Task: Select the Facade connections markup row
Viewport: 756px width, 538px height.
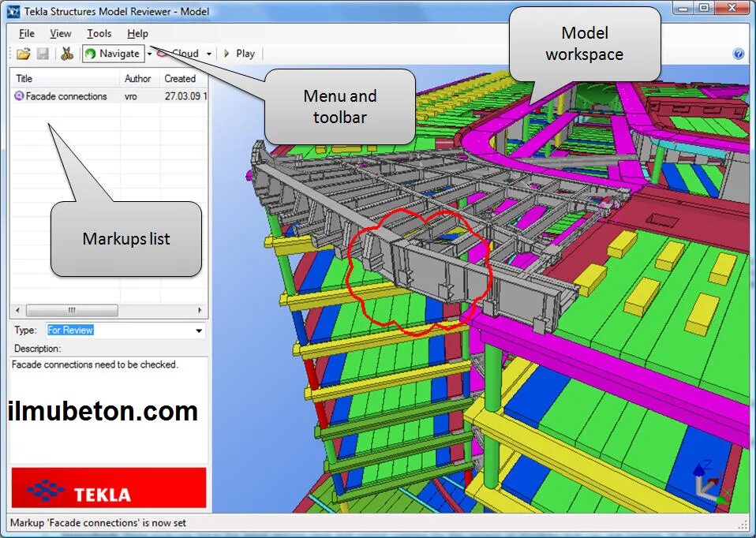Action: [110, 96]
